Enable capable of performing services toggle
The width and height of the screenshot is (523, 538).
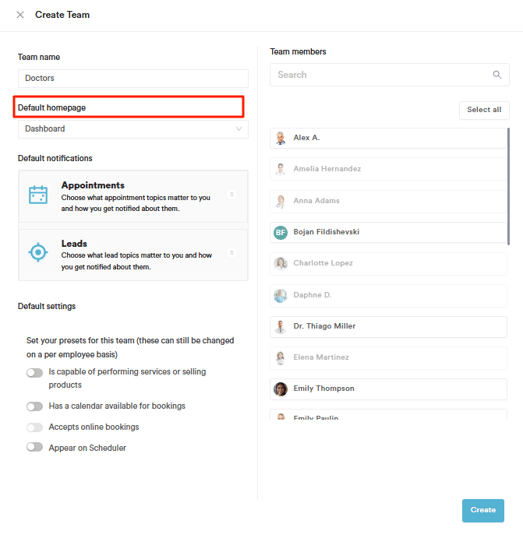(35, 373)
